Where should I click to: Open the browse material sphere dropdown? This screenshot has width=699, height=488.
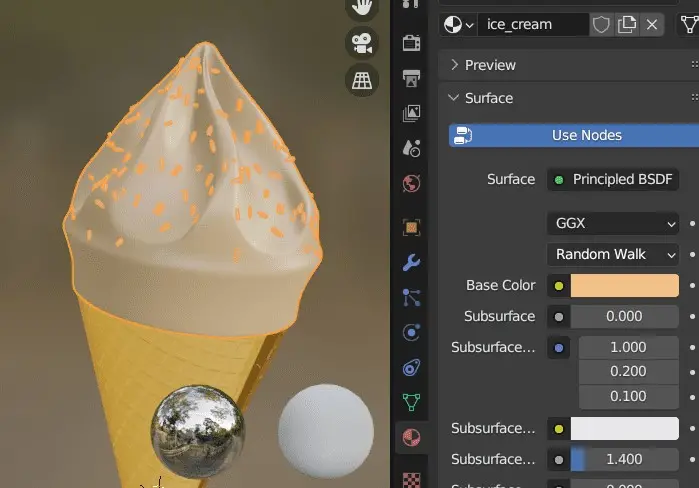(458, 25)
